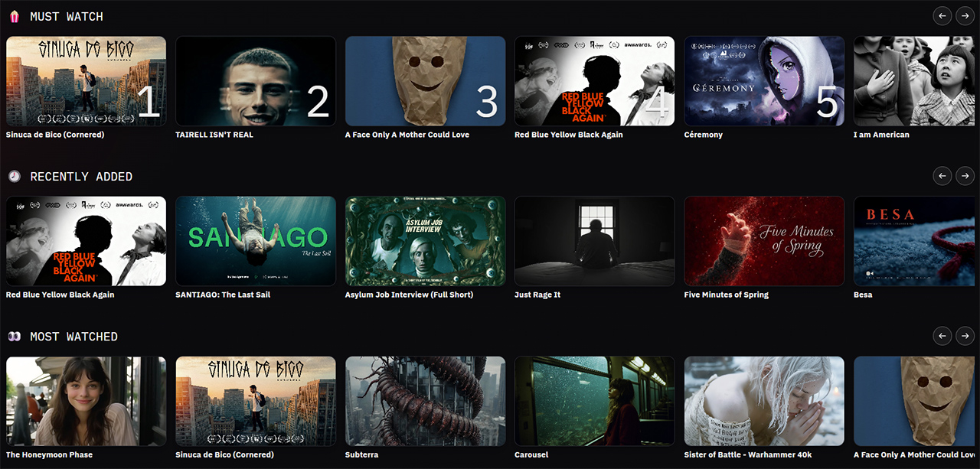980x469 pixels.
Task: Open the TAIRELL ISN'T REAL thumbnail
Action: pyautogui.click(x=256, y=81)
